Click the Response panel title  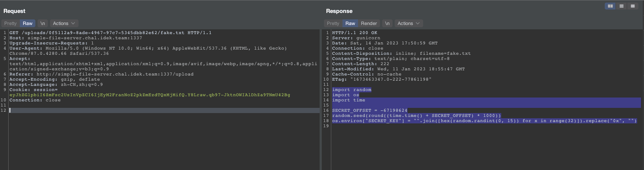pos(339,11)
